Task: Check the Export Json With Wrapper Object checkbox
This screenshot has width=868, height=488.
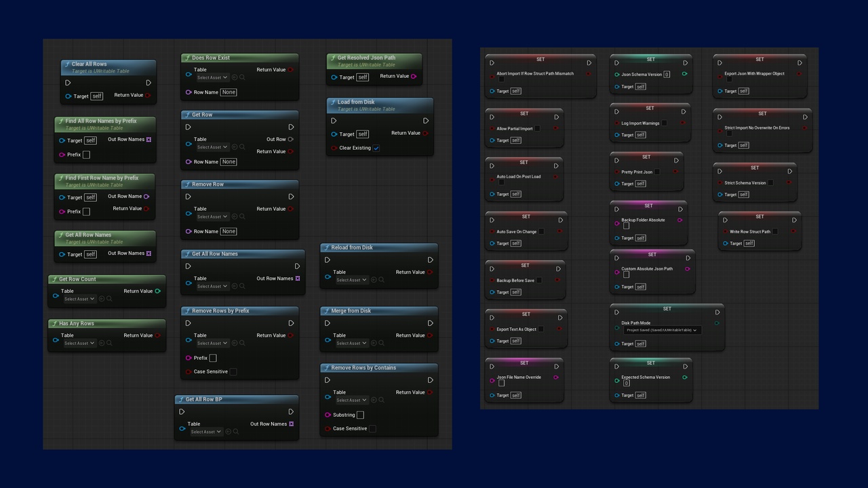Action: [x=729, y=79]
